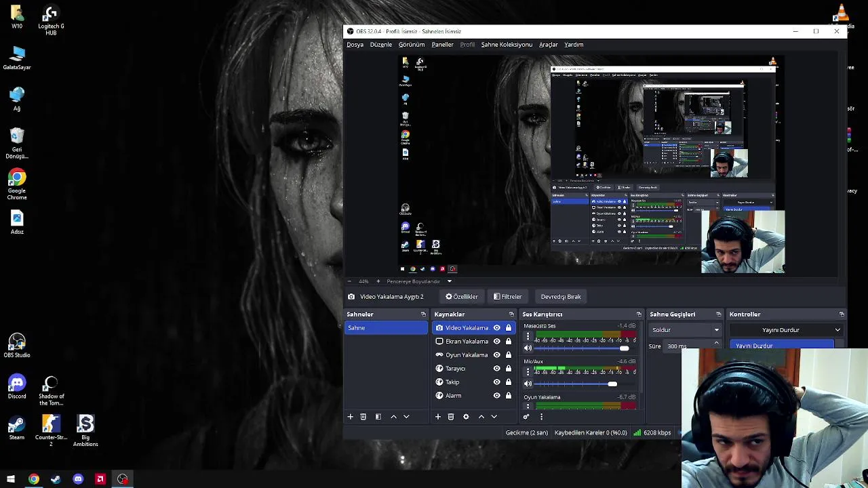Open Mic/Aux options three-dot menu
Screen dimensions: 868x488
coord(528,372)
